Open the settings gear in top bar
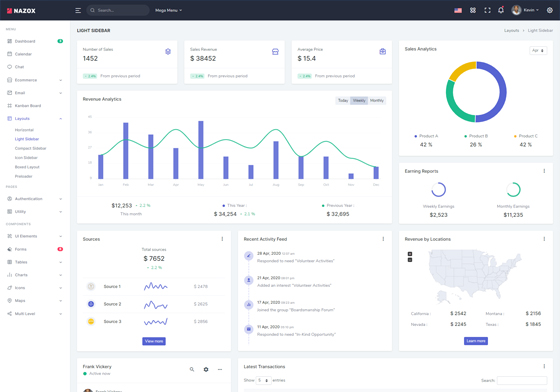Image resolution: width=560 pixels, height=392 pixels. 550,10
